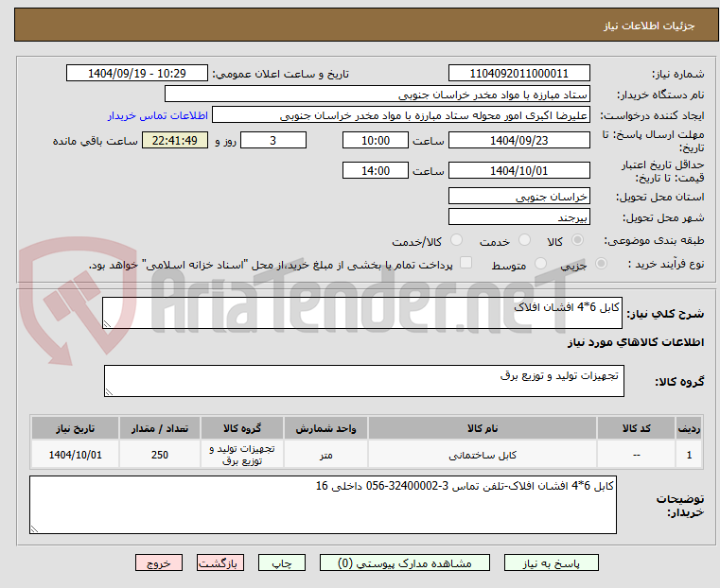Screen dimensions: 720x588
Task: Click announcement date field 1404/09/19 - 10:29
Action: pyautogui.click(x=137, y=74)
